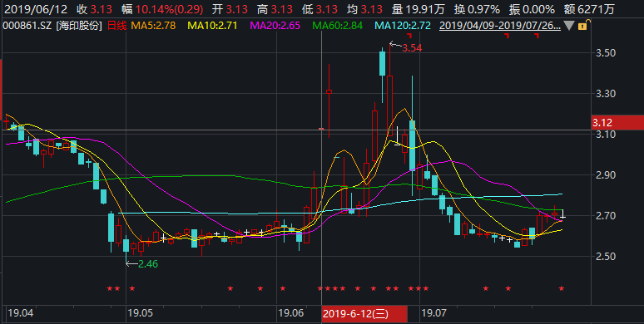Click the orange lock icon

point(582,26)
